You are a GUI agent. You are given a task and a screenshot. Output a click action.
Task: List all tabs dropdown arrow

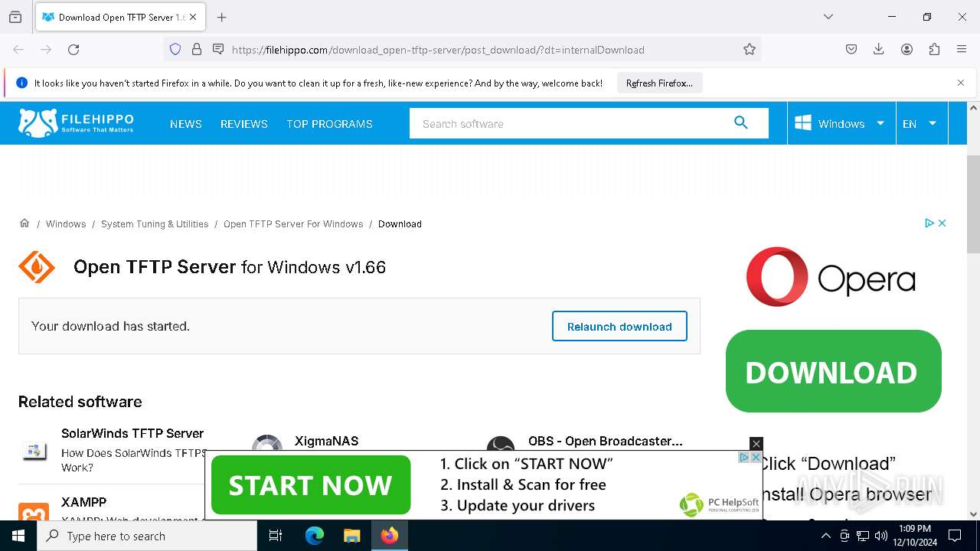828,17
